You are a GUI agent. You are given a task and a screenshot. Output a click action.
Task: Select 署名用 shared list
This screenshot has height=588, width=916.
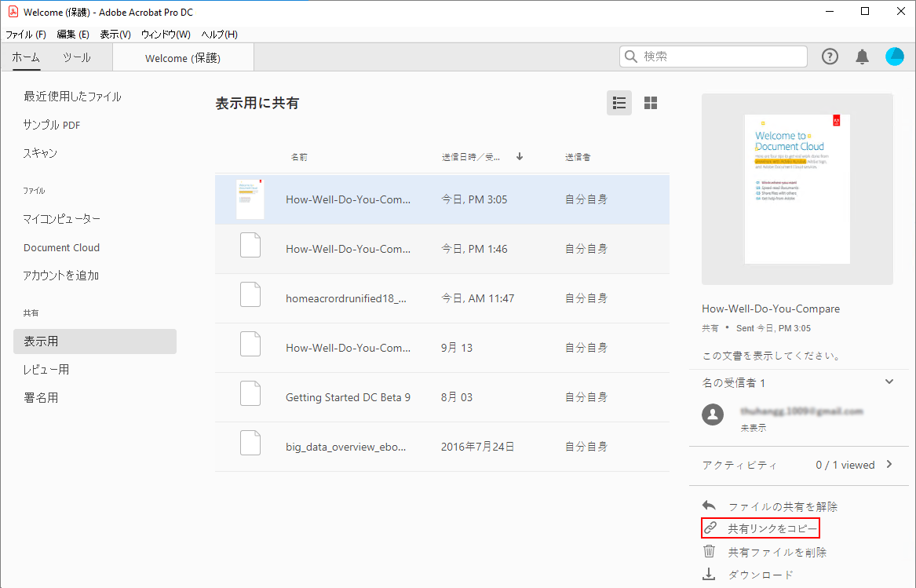pyautogui.click(x=41, y=398)
